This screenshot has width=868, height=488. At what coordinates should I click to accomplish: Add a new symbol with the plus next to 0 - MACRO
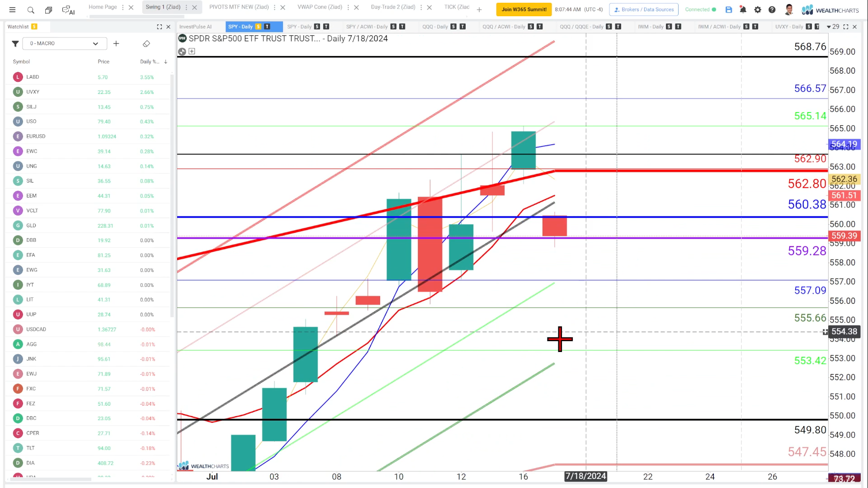click(x=116, y=43)
